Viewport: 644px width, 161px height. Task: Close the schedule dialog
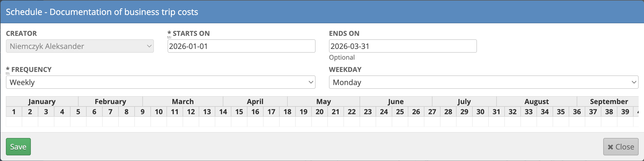(x=621, y=147)
